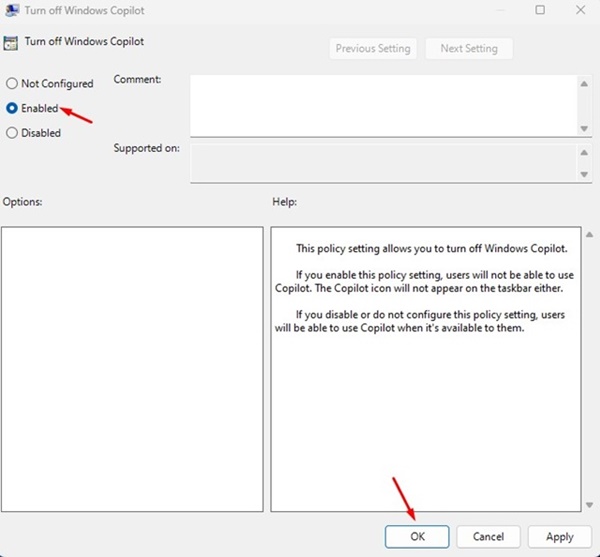Select the Enabled radio option
The image size is (600, 557).
12,108
